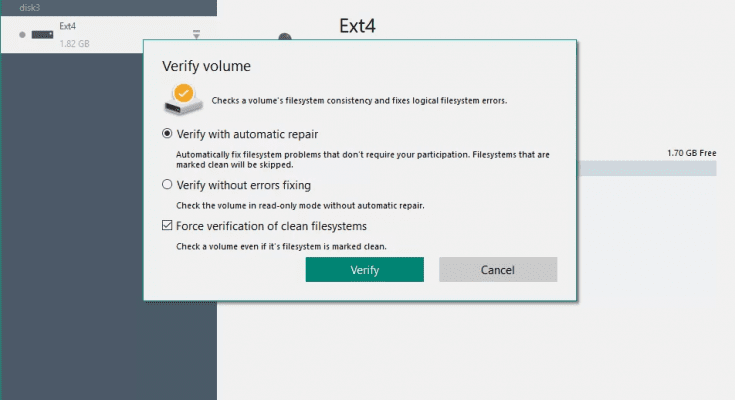Open the eject dropdown for Ext4 volume
735x400 pixels.
(196, 35)
